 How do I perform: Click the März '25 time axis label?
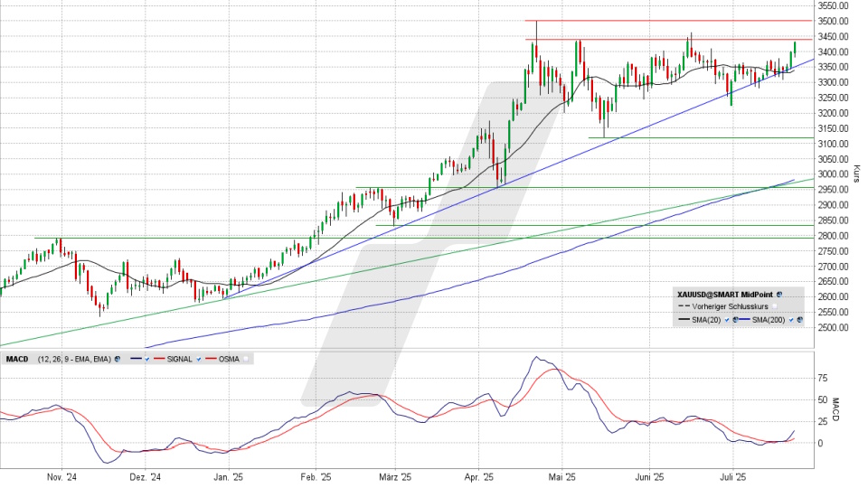point(395,477)
